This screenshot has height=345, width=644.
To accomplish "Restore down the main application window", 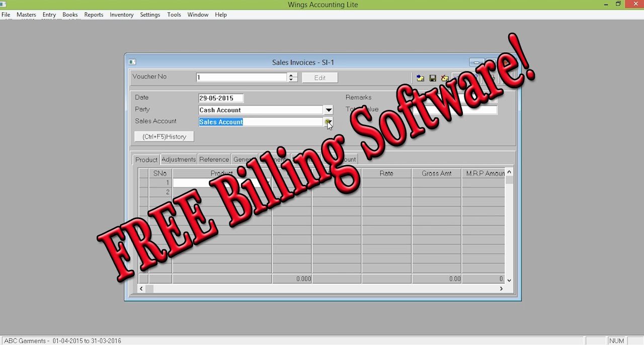I will 618,4.
